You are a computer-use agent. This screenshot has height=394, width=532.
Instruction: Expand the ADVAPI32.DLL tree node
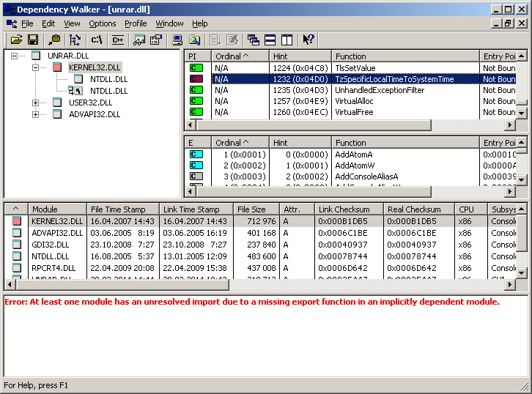[x=35, y=114]
